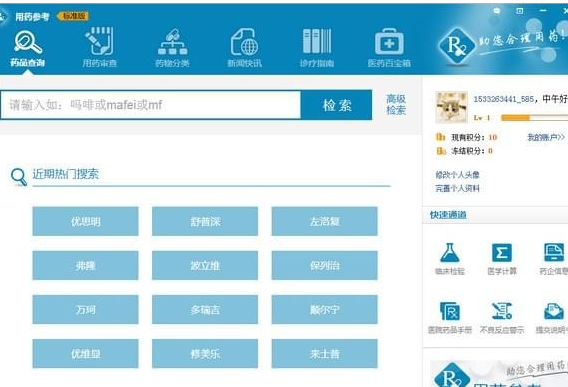Search for hot keyword 优思明
This screenshot has height=387, width=568.
click(x=85, y=221)
